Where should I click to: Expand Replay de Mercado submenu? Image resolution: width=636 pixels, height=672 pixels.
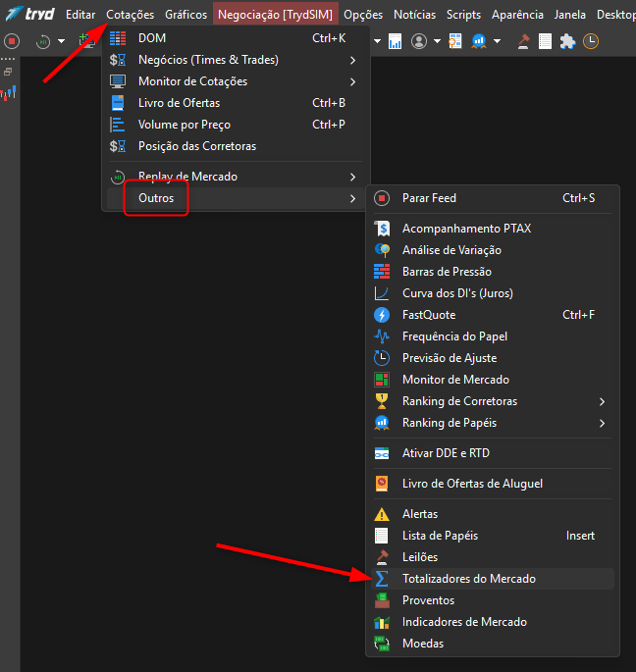tap(236, 177)
